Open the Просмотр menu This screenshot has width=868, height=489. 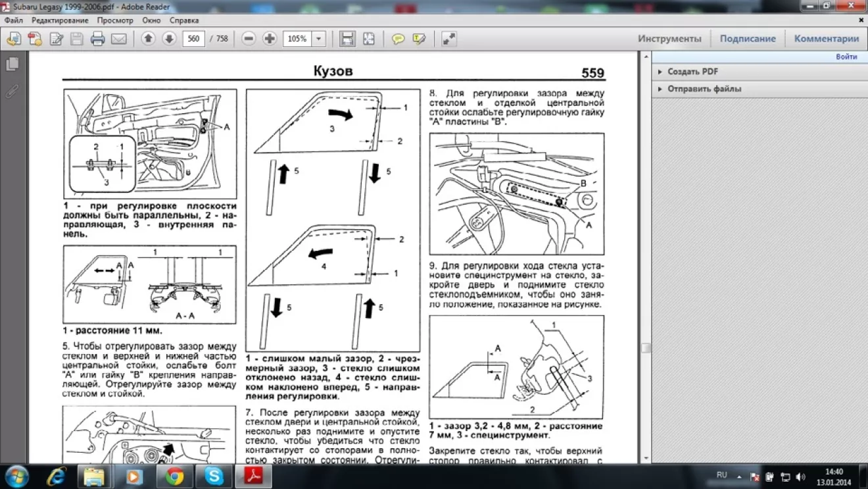tap(115, 20)
